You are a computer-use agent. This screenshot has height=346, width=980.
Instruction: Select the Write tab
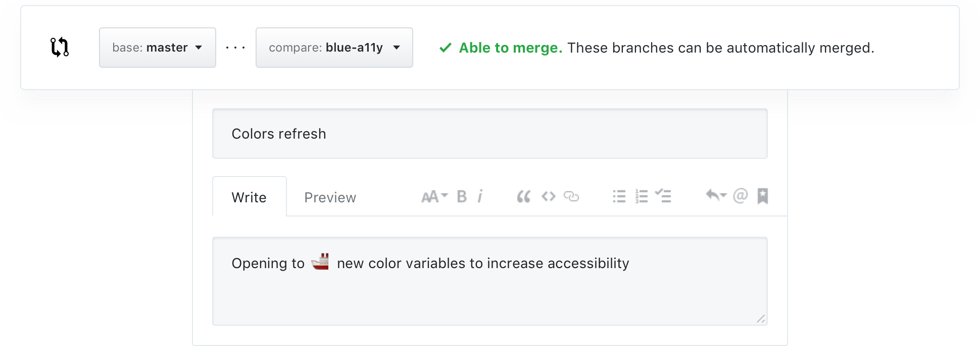(249, 197)
